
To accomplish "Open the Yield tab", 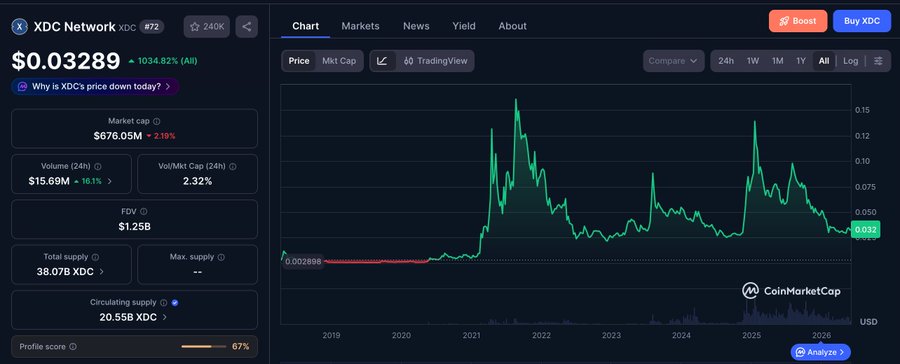I will (464, 26).
